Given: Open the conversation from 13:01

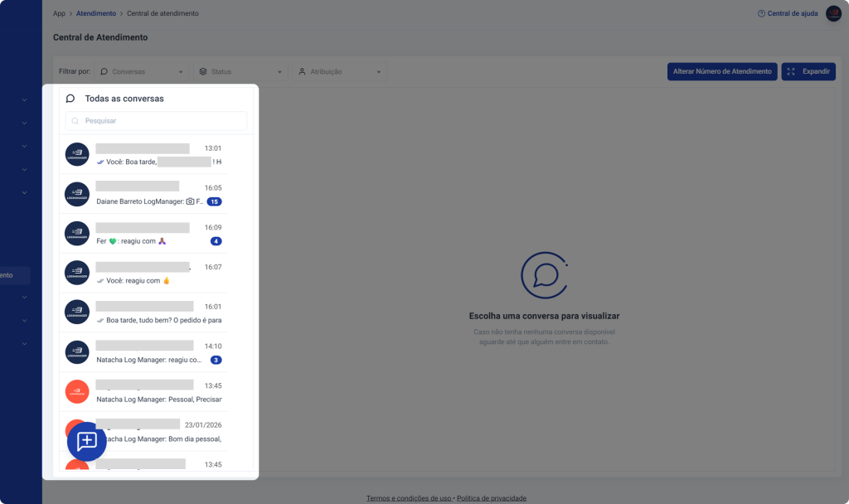Looking at the screenshot, I should pos(156,155).
